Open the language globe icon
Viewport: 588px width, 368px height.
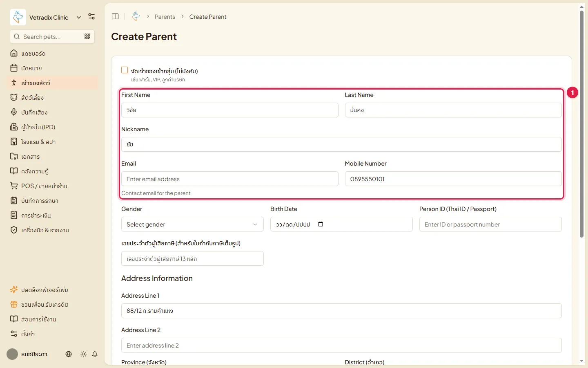tap(69, 354)
